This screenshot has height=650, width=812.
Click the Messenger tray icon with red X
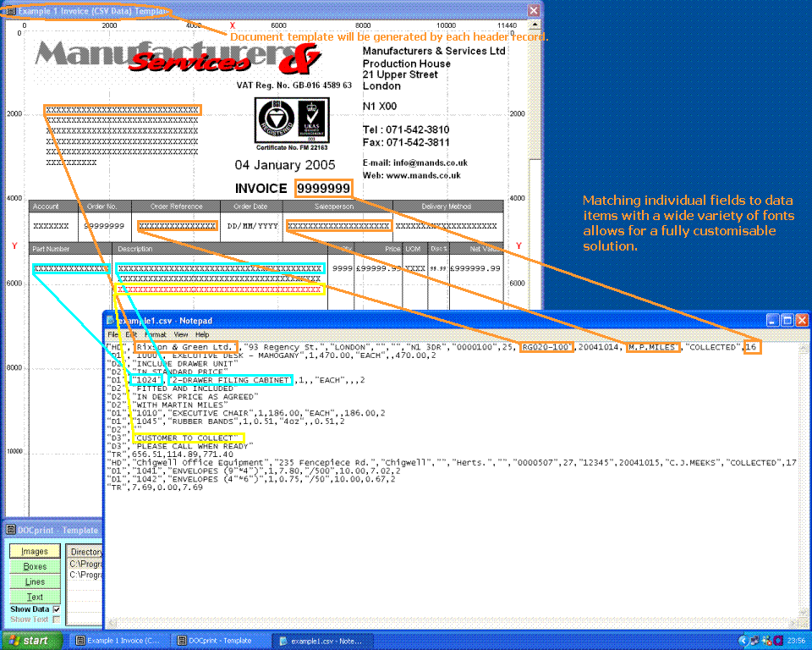pos(767,641)
